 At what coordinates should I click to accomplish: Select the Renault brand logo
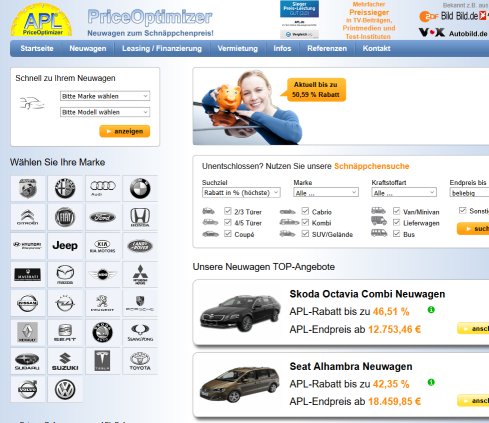(x=28, y=332)
